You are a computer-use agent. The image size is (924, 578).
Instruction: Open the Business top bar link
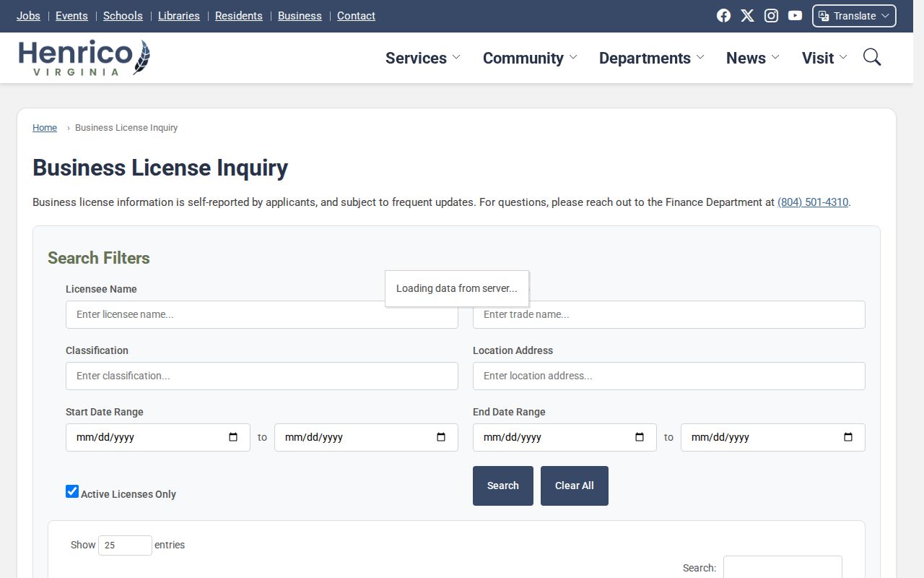pos(300,16)
